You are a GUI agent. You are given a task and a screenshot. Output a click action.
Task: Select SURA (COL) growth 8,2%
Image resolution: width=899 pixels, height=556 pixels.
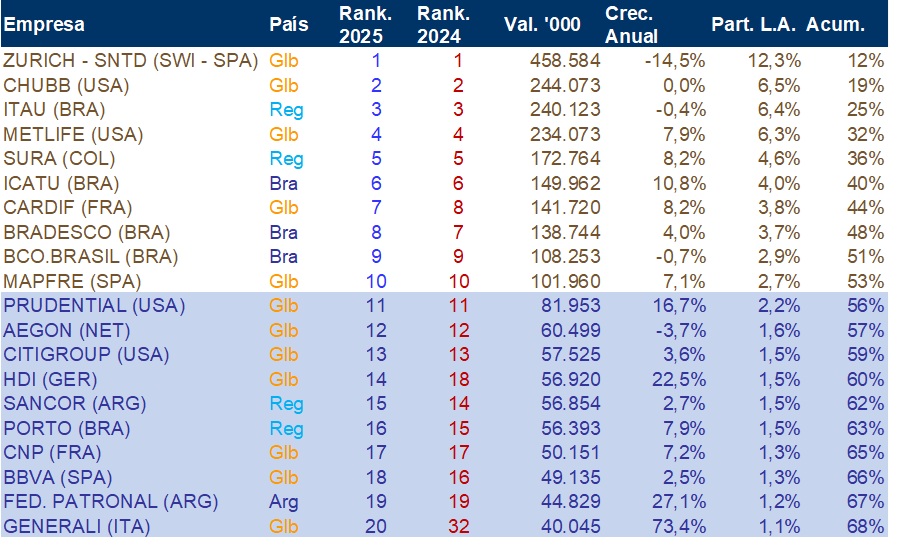(683, 158)
